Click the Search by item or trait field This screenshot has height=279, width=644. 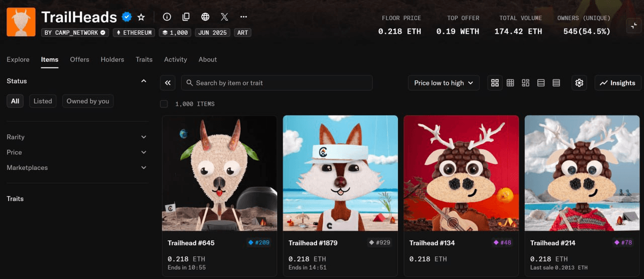tap(277, 83)
